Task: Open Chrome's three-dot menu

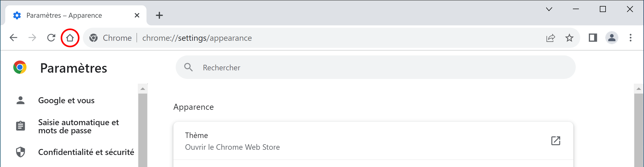Action: (x=631, y=38)
